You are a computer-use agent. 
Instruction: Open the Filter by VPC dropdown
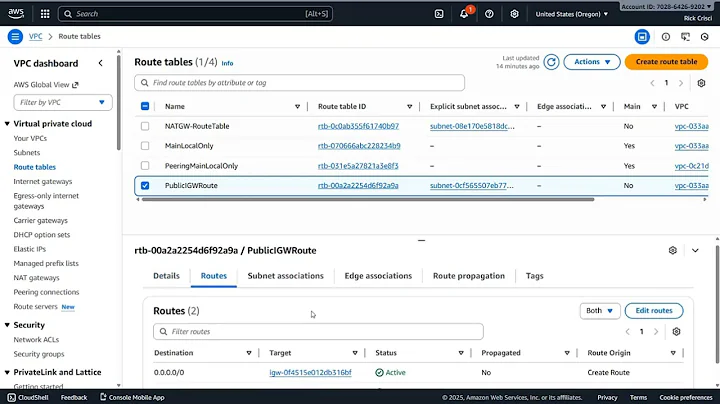pyautogui.click(x=63, y=102)
